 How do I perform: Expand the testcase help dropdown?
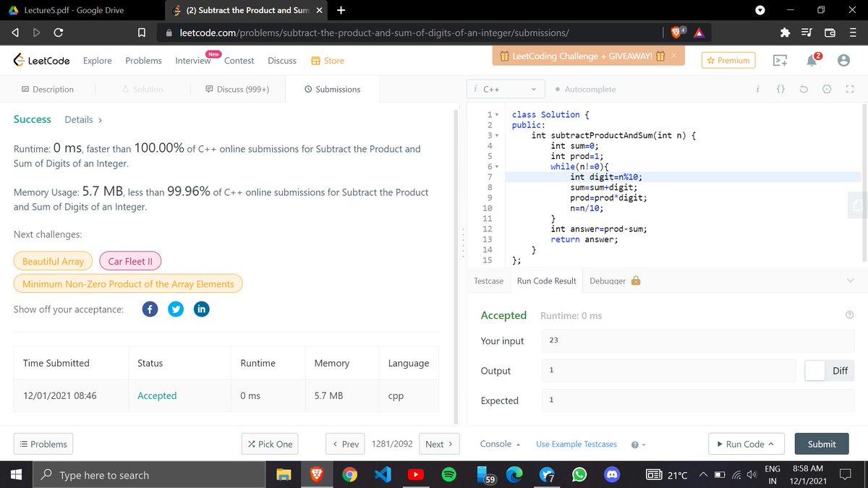click(637, 444)
